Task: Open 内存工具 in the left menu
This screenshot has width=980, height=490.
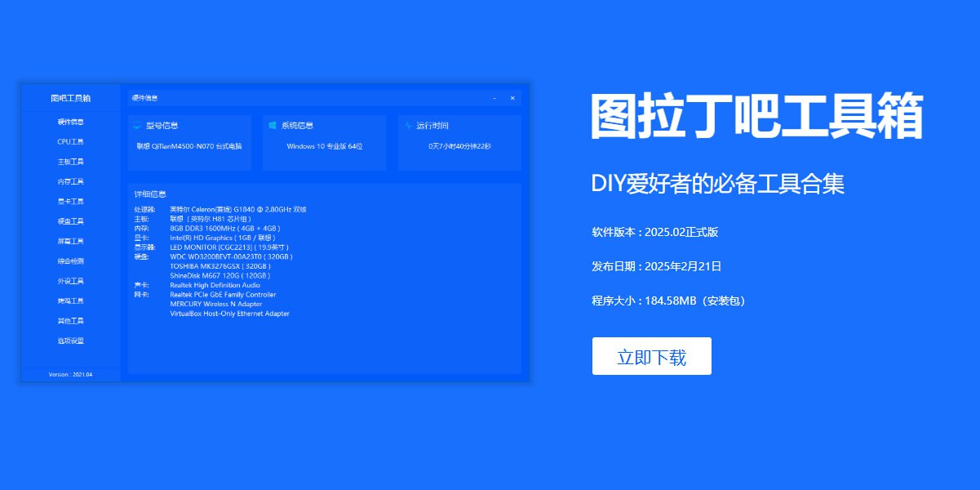Action: click(71, 181)
